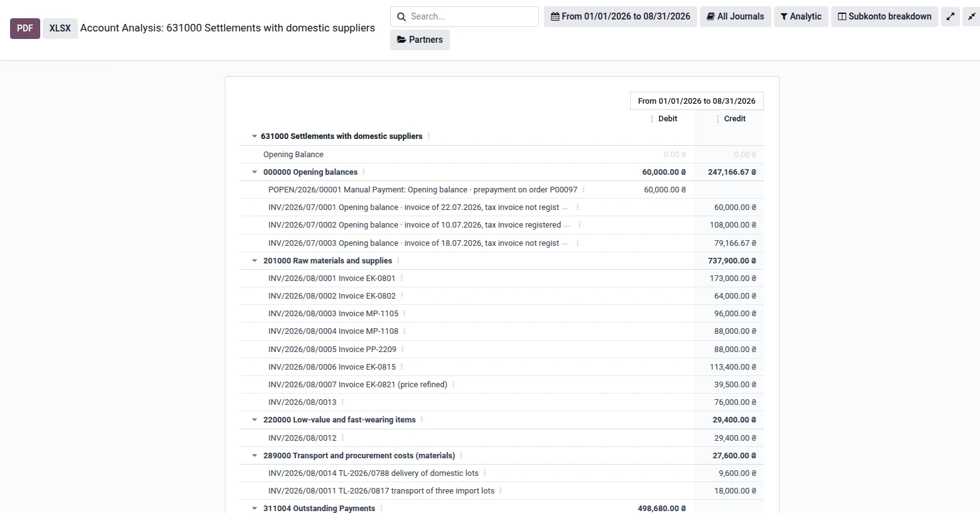Open the Partners filter
This screenshot has width=980, height=513.
pos(420,40)
